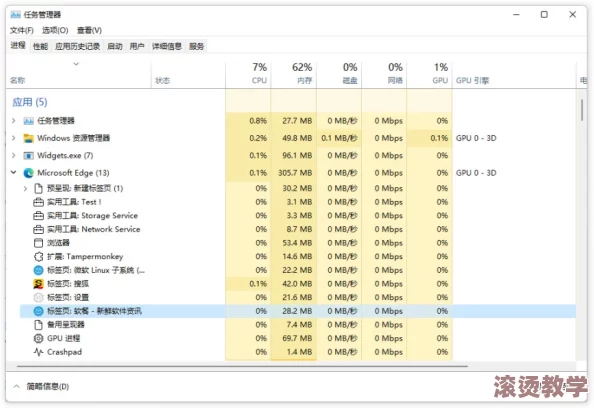Viewport: 594px width, 408px height.
Task: Click the 305.7 MB memory cell
Action: tap(295, 173)
